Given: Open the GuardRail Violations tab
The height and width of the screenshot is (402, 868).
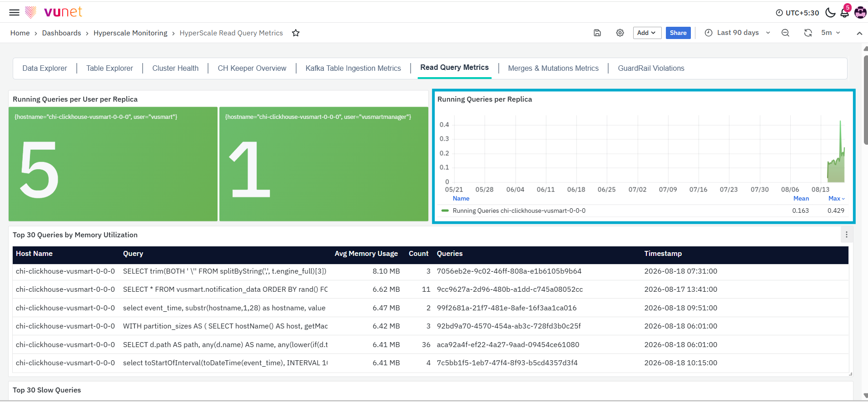Looking at the screenshot, I should pyautogui.click(x=651, y=68).
